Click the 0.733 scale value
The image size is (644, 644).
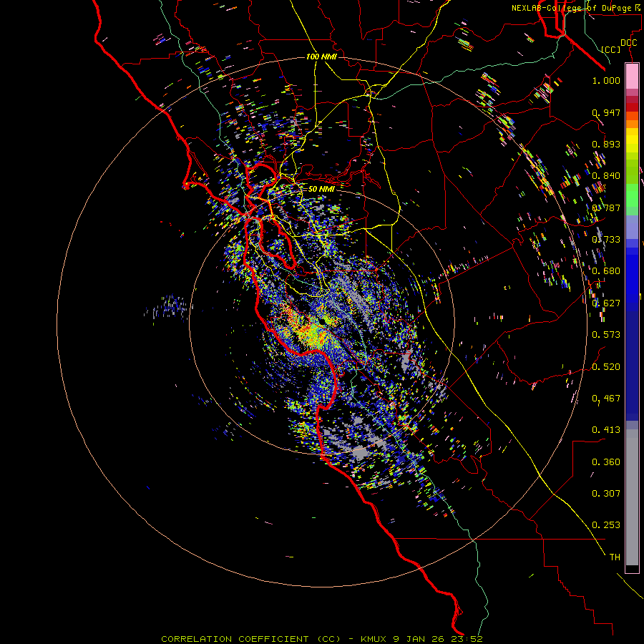606,239
